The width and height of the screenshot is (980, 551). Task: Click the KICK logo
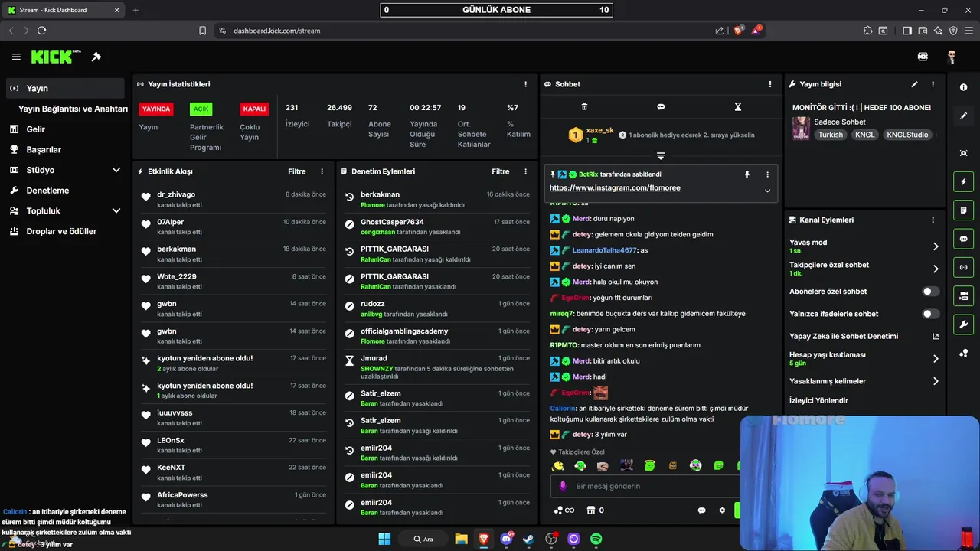pos(56,57)
